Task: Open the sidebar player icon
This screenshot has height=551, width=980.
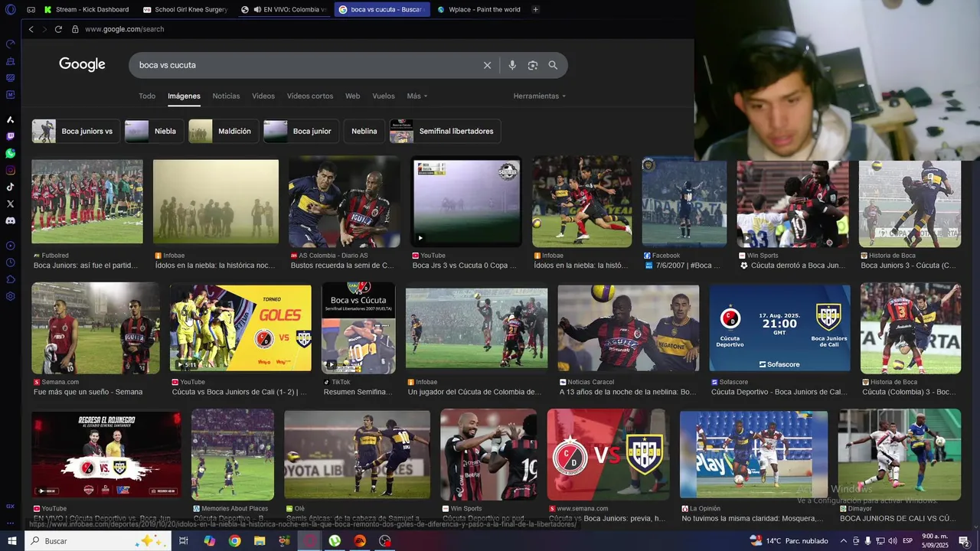Action: click(x=11, y=246)
